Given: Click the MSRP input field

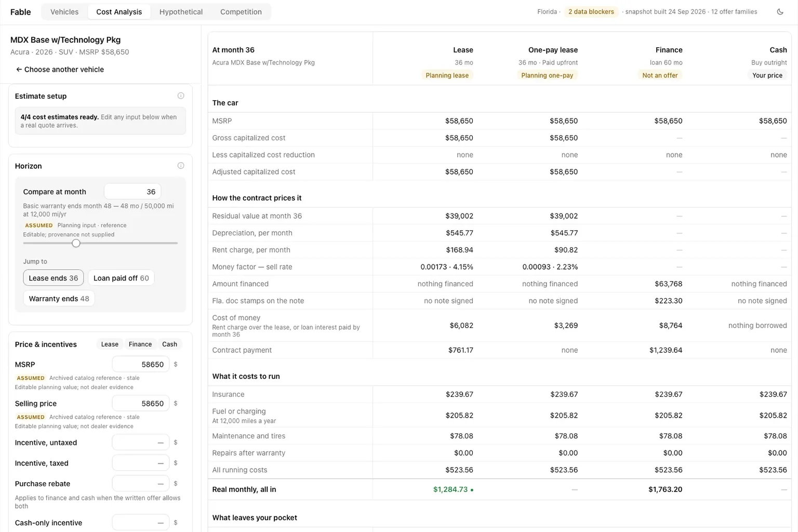Looking at the screenshot, I should click(x=141, y=364).
